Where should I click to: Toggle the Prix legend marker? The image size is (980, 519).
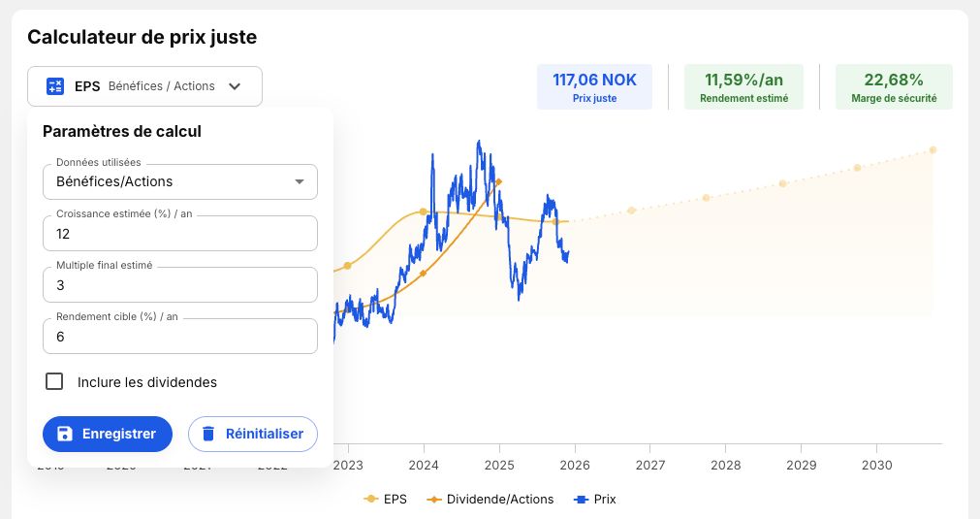[582, 499]
